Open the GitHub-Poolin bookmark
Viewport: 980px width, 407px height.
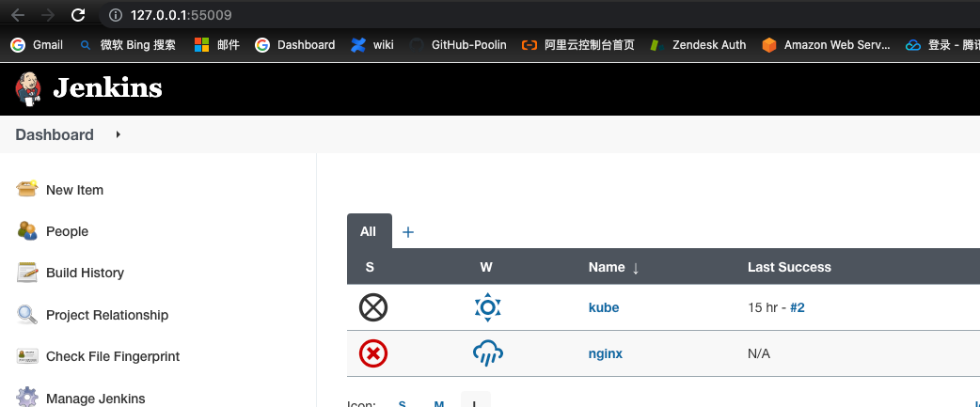tap(457, 45)
